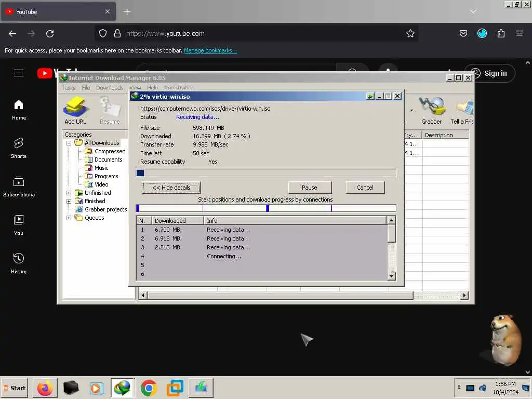
Task: Click the Internet Download Manager taskbar icon
Action: click(123, 388)
